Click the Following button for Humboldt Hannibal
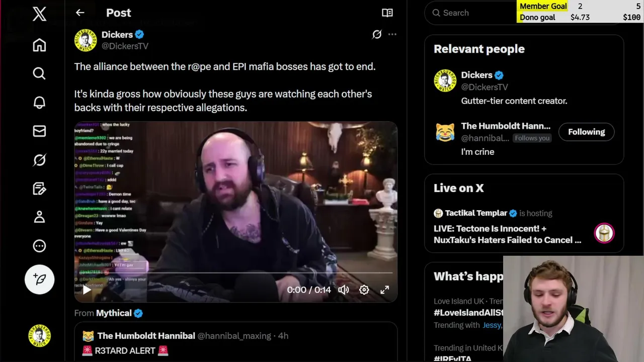The width and height of the screenshot is (644, 362). click(587, 132)
